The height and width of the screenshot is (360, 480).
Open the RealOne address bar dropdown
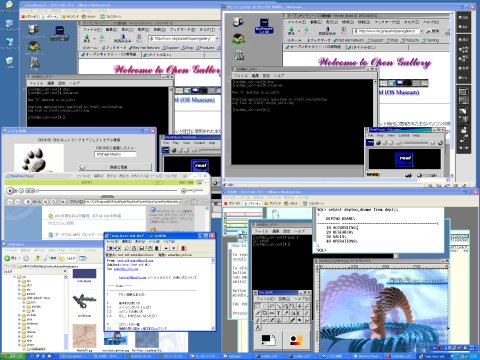click(181, 202)
